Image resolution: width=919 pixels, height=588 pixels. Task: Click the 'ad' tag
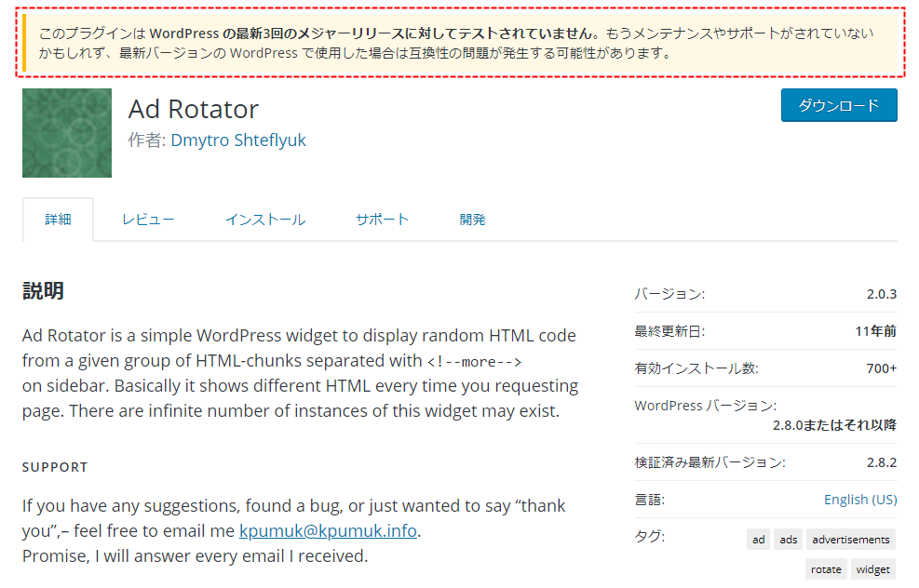point(759,540)
